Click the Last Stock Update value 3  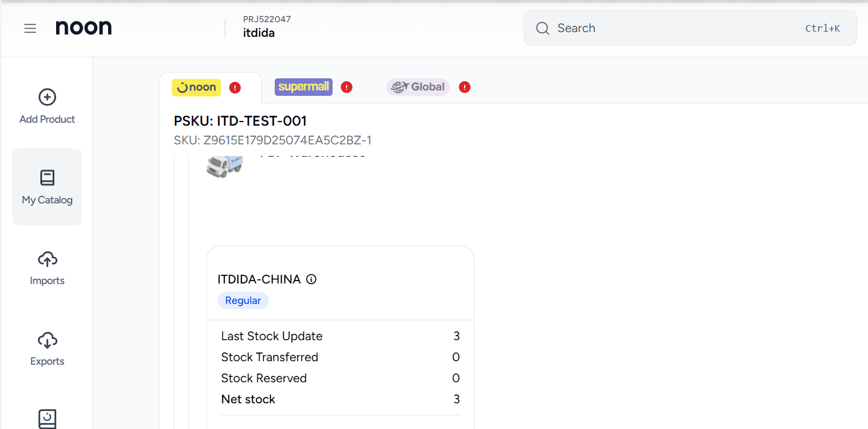pyautogui.click(x=457, y=336)
